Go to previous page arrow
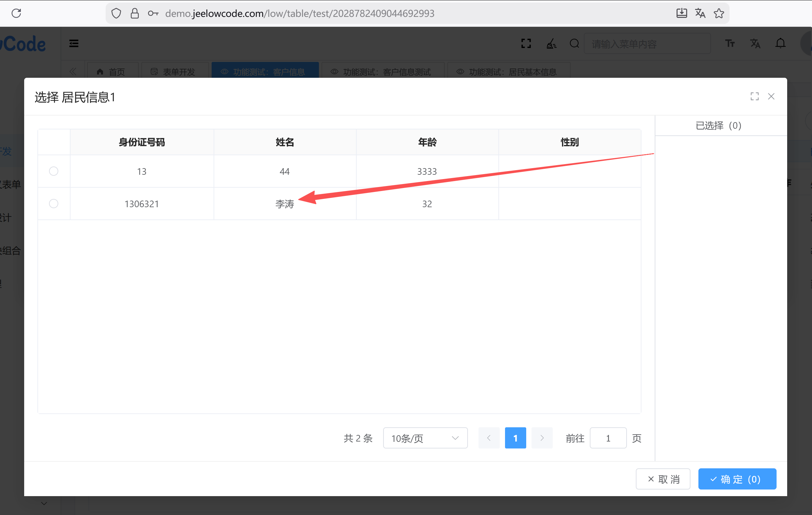 pos(488,438)
